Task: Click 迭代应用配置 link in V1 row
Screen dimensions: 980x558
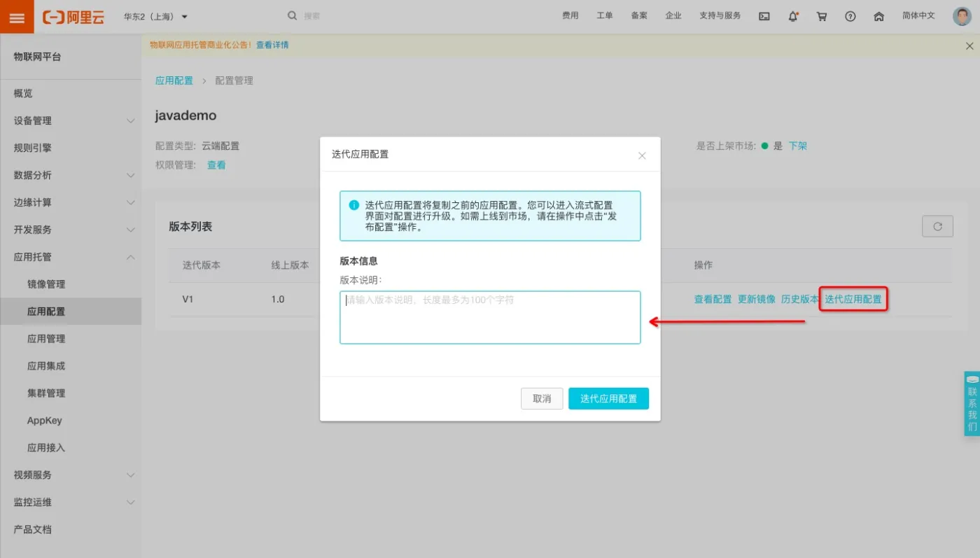Action: (853, 299)
